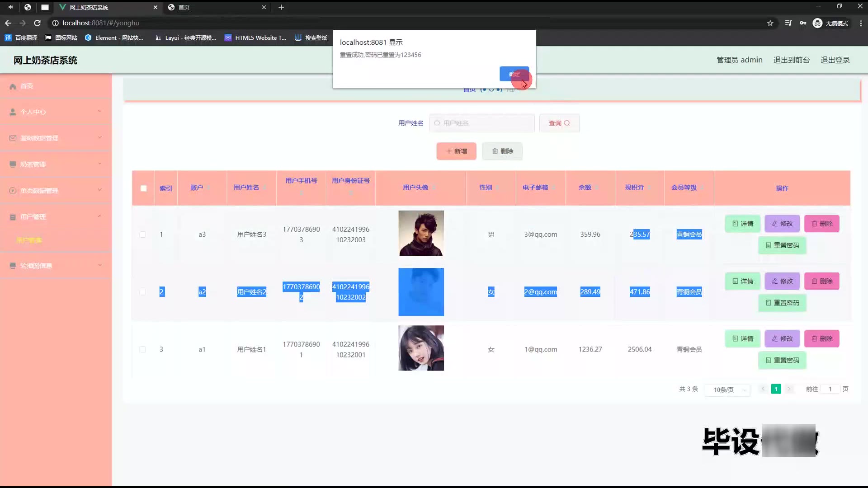Toggle the select-all checkbox in the table header
The width and height of the screenshot is (868, 488).
[x=143, y=188]
